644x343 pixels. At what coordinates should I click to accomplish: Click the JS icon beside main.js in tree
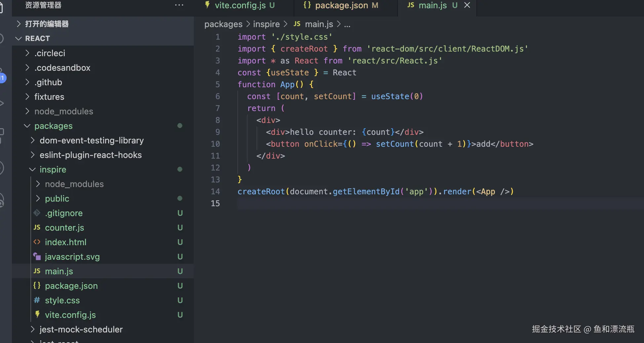tap(37, 271)
